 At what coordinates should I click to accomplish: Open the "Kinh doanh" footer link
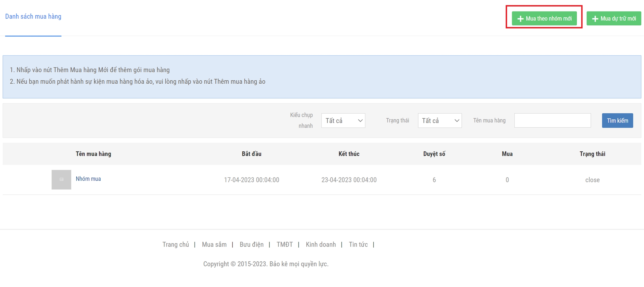[x=321, y=245]
